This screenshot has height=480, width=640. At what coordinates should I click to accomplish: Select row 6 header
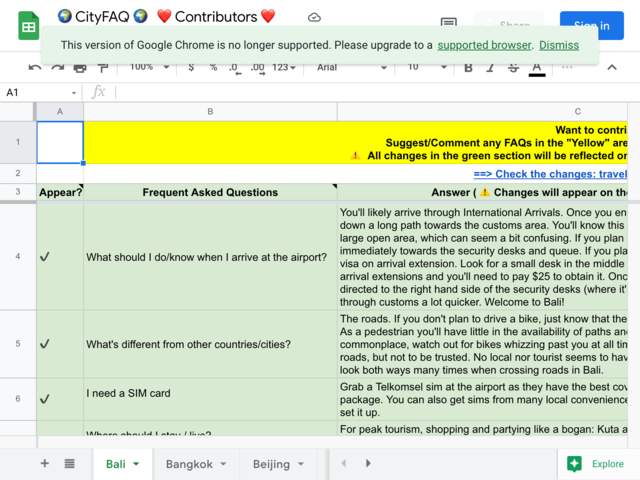(x=18, y=399)
